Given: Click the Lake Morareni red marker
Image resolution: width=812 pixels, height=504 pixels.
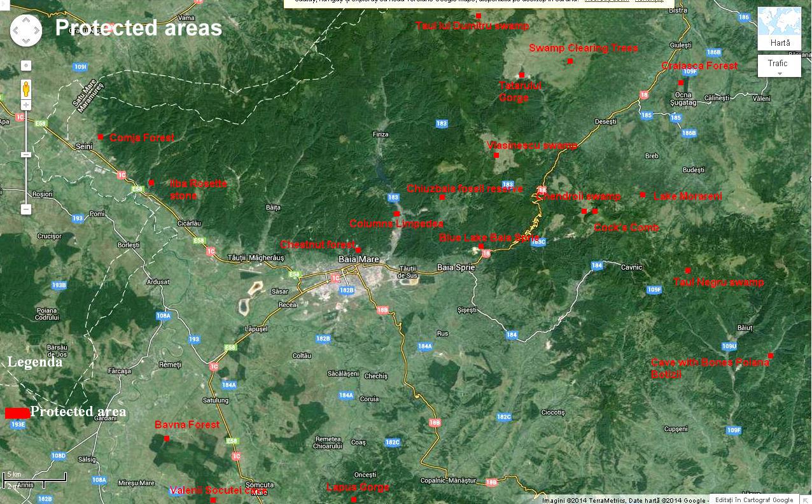Looking at the screenshot, I should (643, 195).
